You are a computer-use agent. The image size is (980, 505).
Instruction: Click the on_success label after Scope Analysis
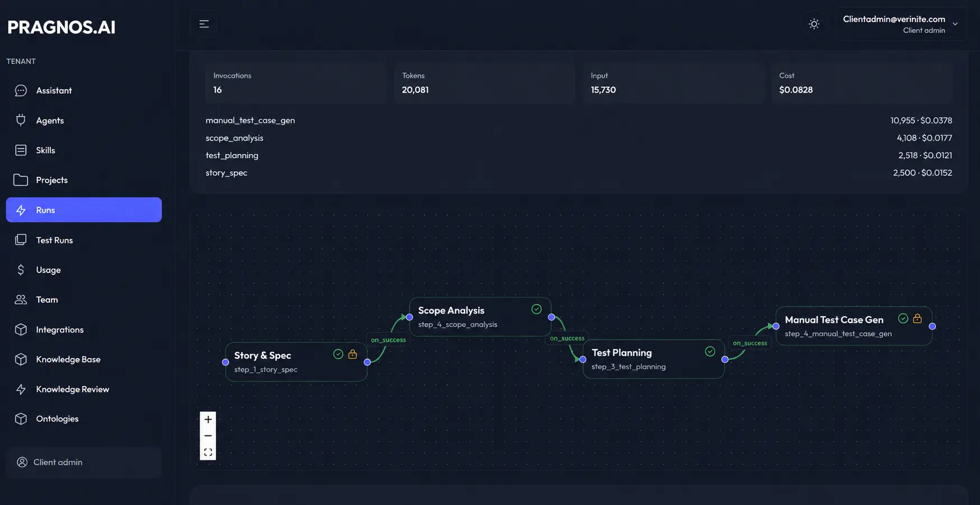click(567, 338)
